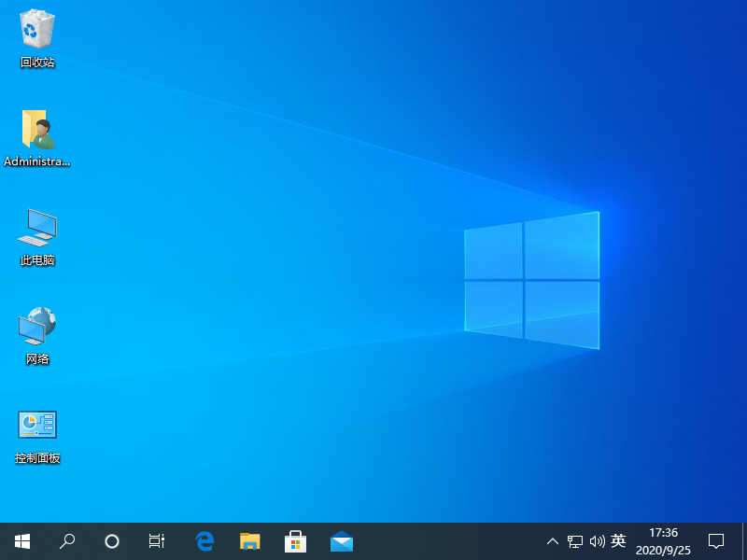Select the This PC (此电脑) icon
The image size is (747, 560).
click(37, 229)
